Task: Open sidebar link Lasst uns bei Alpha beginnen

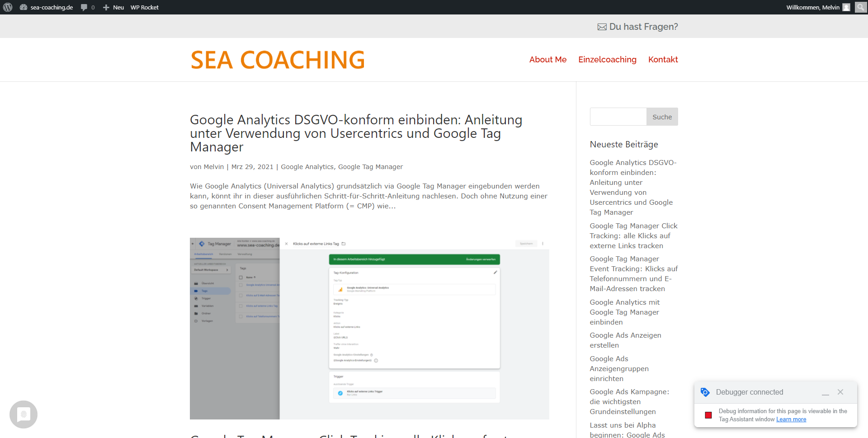Action: 627,429
